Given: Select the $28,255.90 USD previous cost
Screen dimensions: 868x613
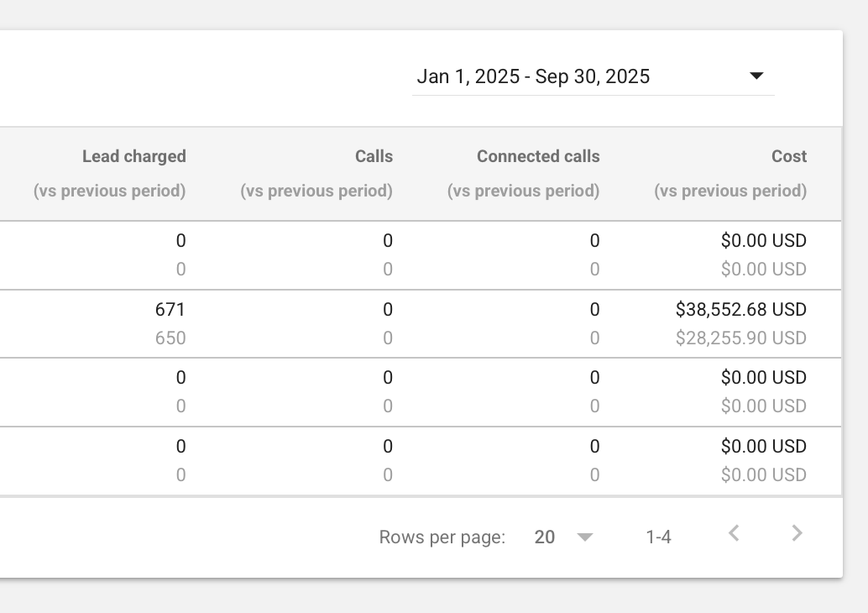Looking at the screenshot, I should pyautogui.click(x=740, y=338).
